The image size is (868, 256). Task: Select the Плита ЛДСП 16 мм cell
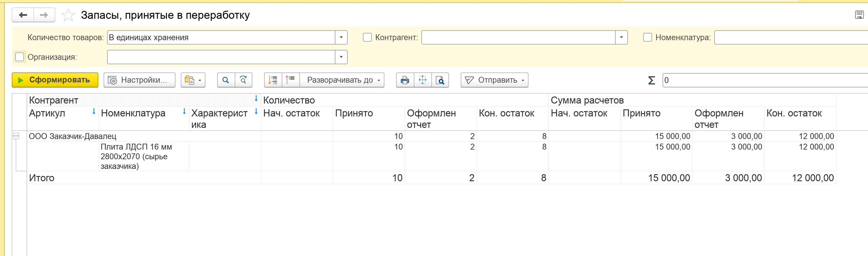(x=144, y=156)
